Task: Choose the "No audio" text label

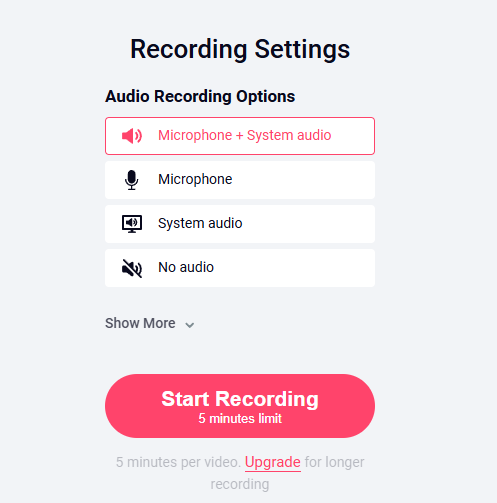Action: pyautogui.click(x=186, y=267)
